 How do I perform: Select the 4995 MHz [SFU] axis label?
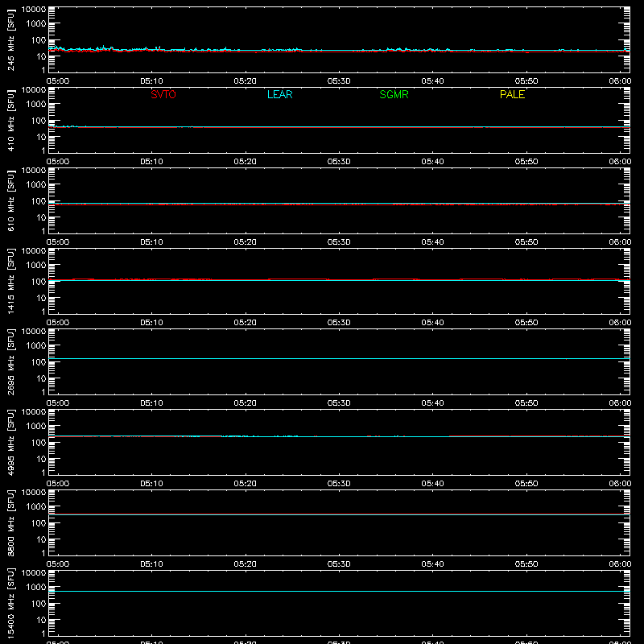tap(10, 442)
